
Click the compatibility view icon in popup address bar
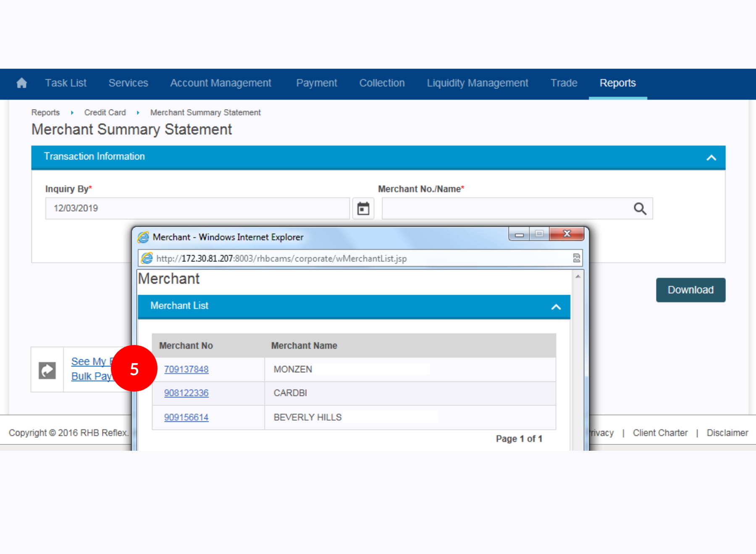click(x=576, y=258)
